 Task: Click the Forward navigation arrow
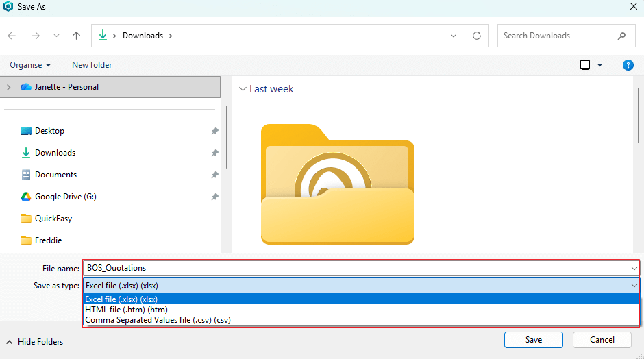[36, 36]
